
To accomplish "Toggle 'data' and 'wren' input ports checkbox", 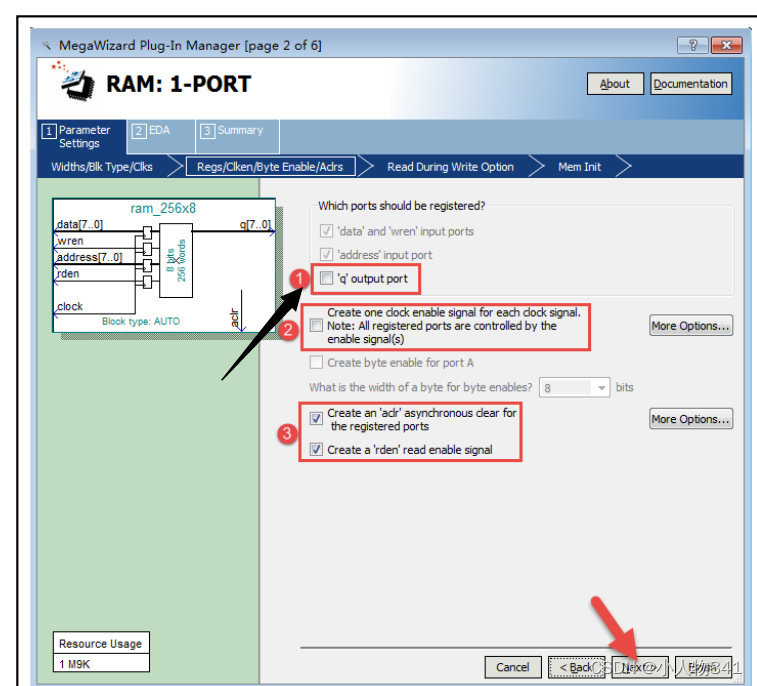I will tap(326, 231).
